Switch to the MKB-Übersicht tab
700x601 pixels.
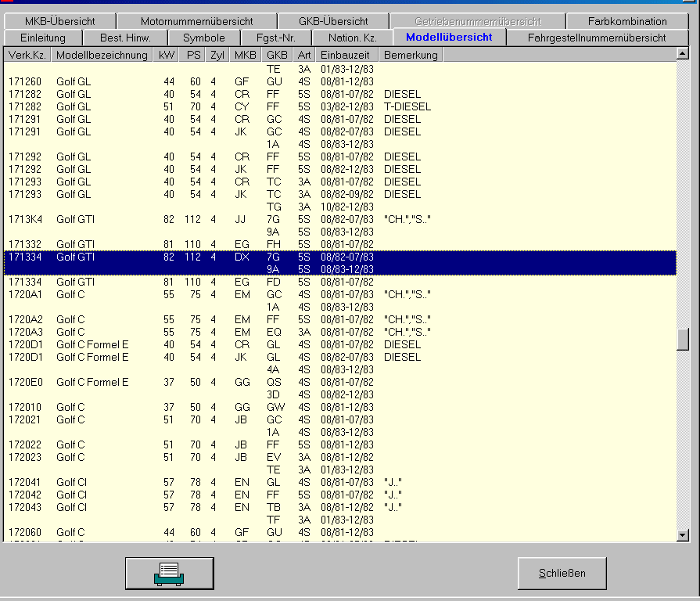59,21
